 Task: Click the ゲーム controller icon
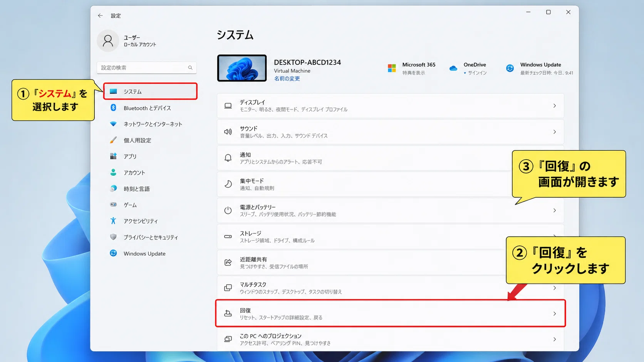113,205
